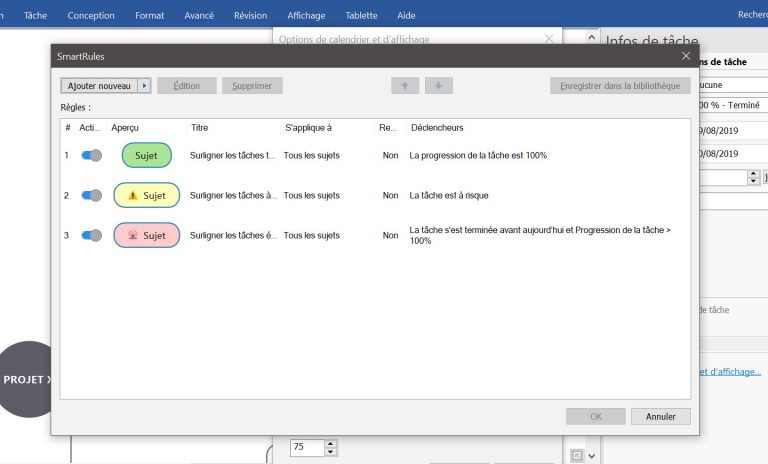Screen dimensions: 768x464
Task: Close the calendar options panel behind the dialog
Action: pyautogui.click(x=548, y=39)
